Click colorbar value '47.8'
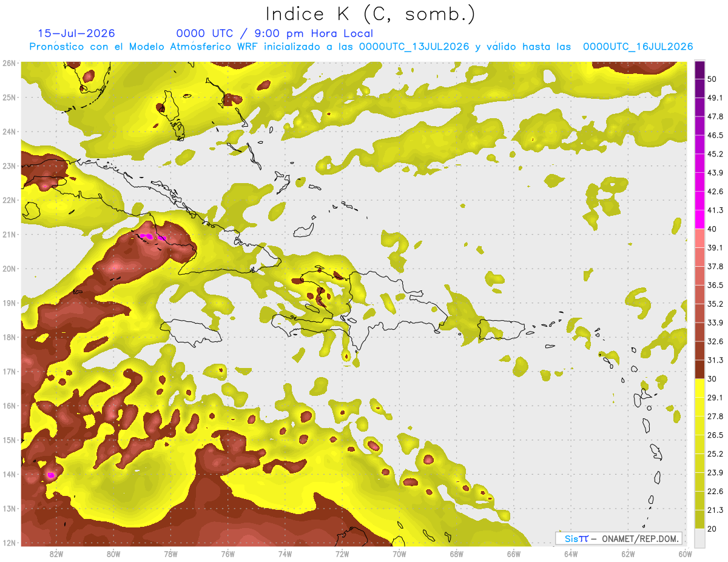Image resolution: width=728 pixels, height=562 pixels. coord(715,116)
